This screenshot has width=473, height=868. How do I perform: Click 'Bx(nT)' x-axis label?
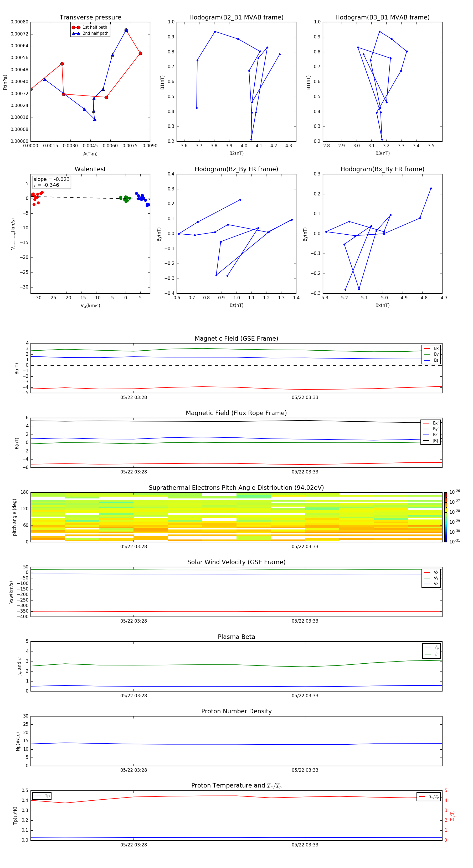[x=382, y=305]
